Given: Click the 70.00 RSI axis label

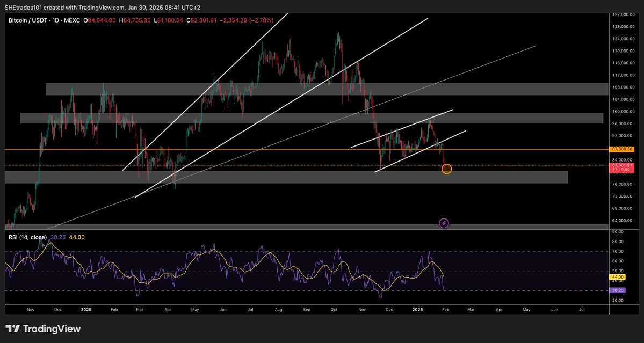Looking at the screenshot, I should coord(618,252).
